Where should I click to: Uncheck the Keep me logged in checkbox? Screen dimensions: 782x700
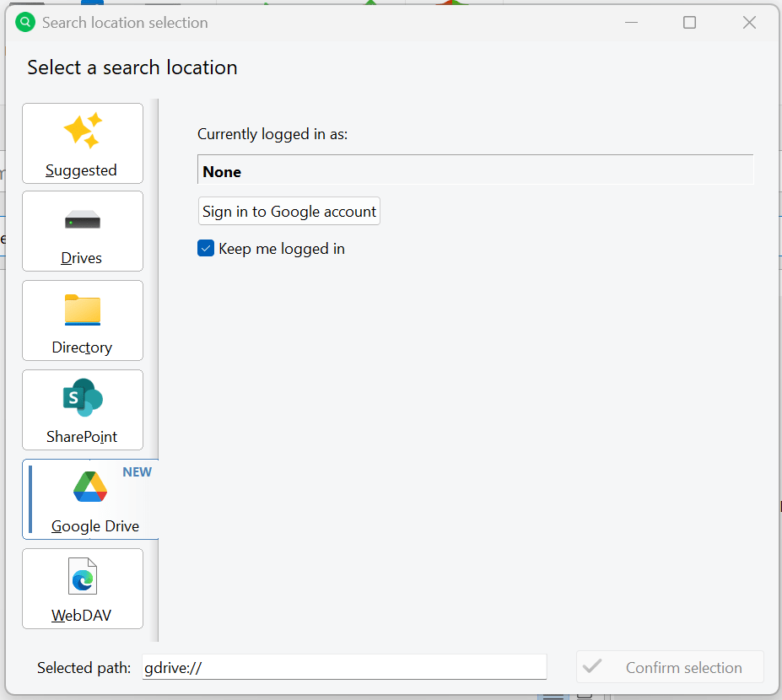[206, 249]
